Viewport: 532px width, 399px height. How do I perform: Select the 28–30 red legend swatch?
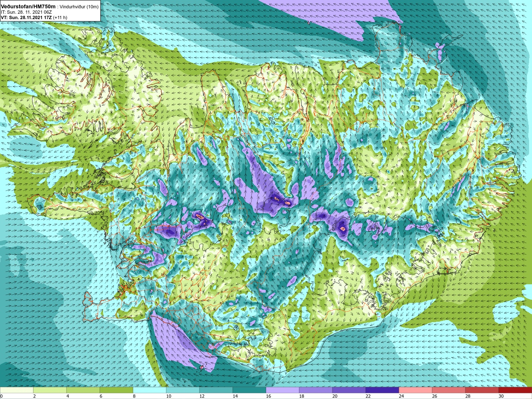(x=482, y=390)
